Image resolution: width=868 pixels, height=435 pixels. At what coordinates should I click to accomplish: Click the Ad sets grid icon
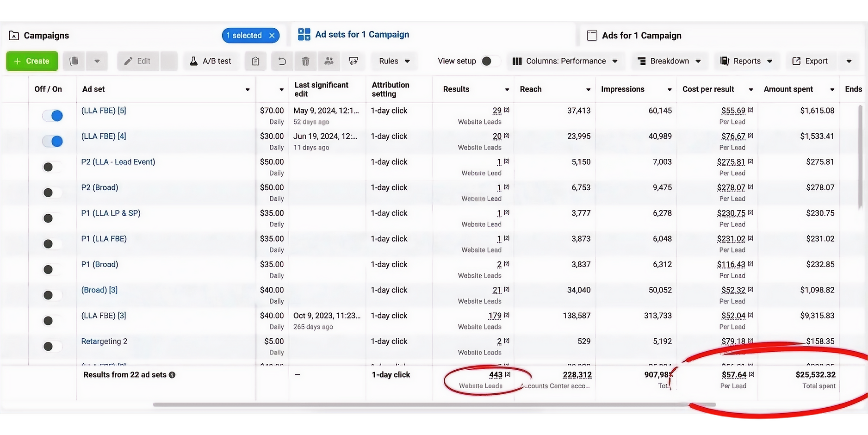pyautogui.click(x=304, y=34)
